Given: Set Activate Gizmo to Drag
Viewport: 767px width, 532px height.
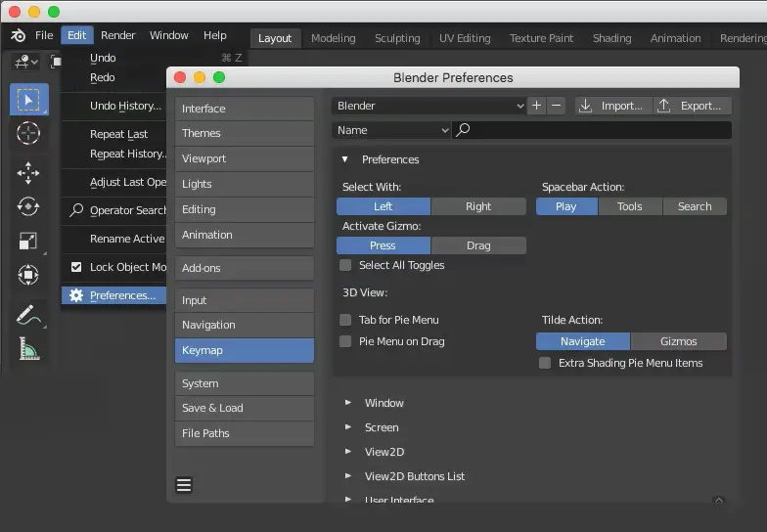Looking at the screenshot, I should pyautogui.click(x=478, y=245).
